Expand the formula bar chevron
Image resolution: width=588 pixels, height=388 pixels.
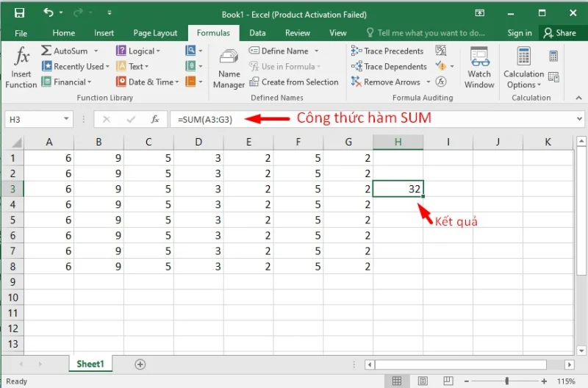pos(579,119)
